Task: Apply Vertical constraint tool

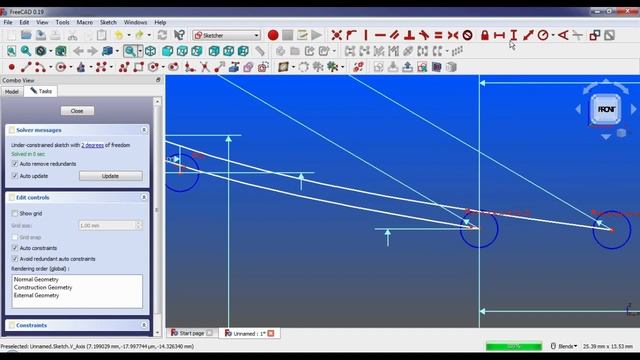Action: 366,35
